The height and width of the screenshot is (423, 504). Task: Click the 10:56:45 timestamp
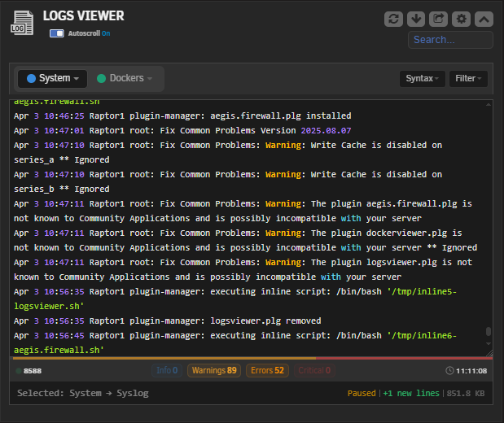64,336
